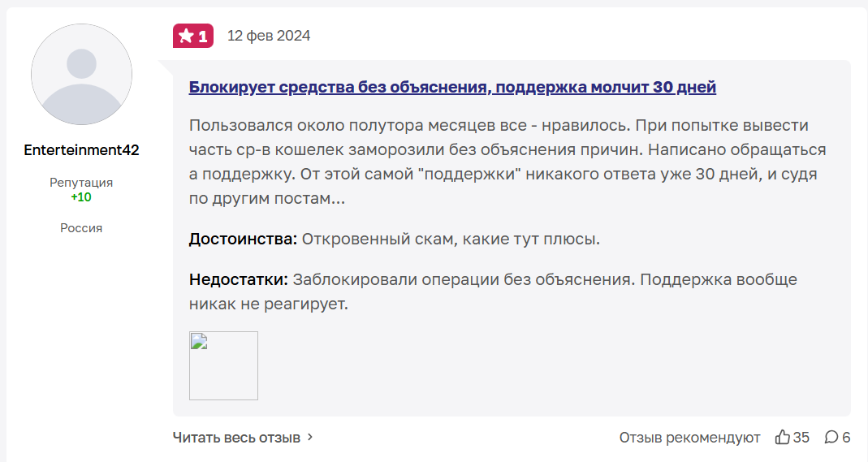Open comments via the speech bubble icon
The image size is (868, 462).
pos(831,437)
